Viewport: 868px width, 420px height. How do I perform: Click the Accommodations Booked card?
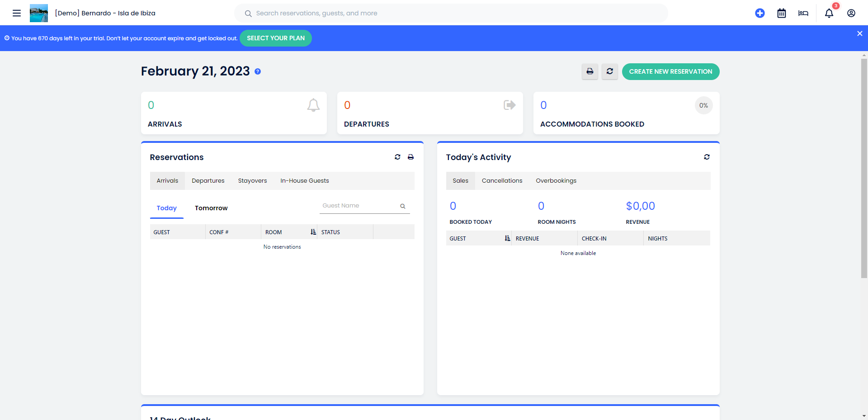[626, 113]
